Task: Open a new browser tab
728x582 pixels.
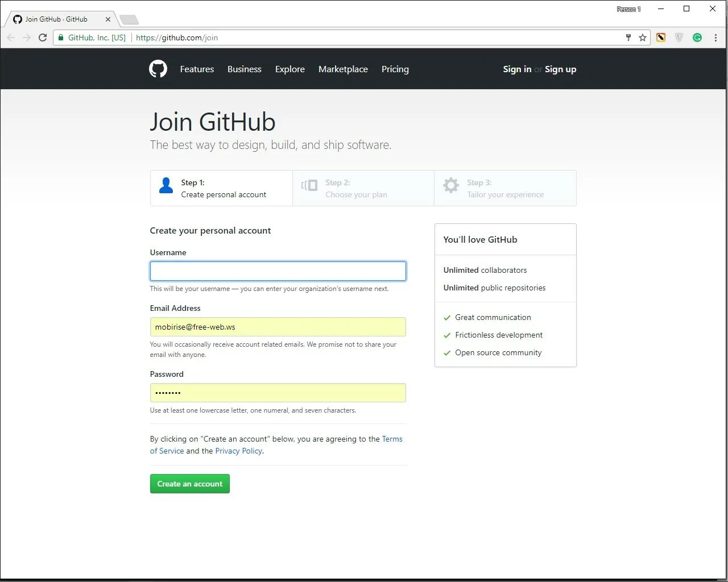Action: point(129,20)
